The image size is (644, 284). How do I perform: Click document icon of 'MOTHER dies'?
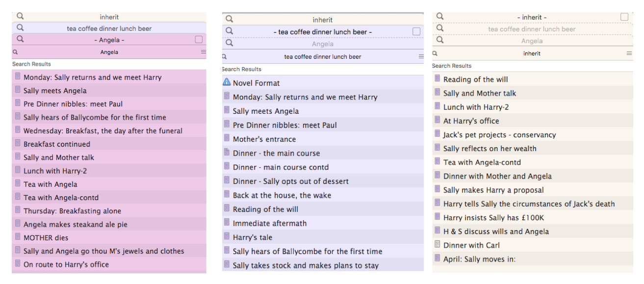click(x=18, y=237)
